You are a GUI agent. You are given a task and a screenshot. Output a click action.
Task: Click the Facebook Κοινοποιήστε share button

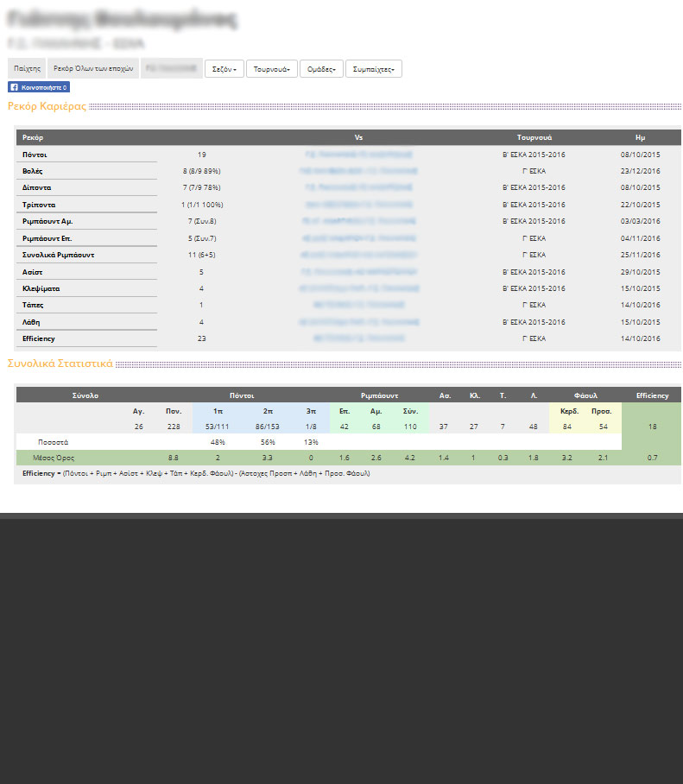[39, 87]
